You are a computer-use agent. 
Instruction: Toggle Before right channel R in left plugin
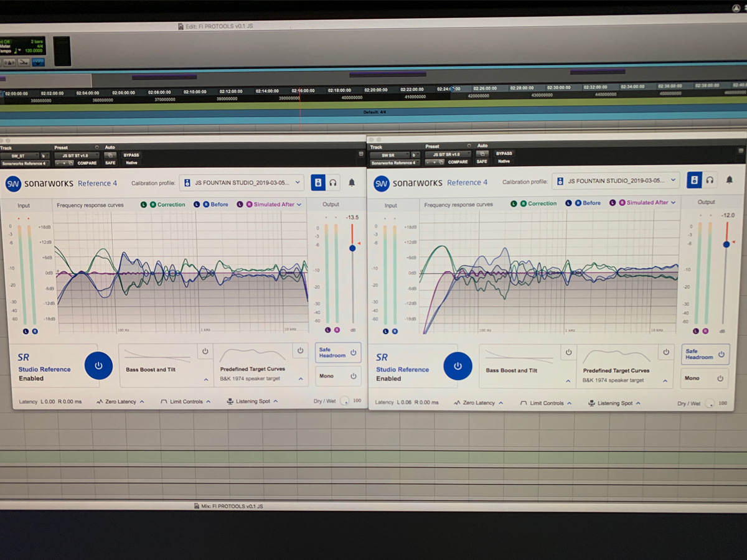click(x=205, y=204)
